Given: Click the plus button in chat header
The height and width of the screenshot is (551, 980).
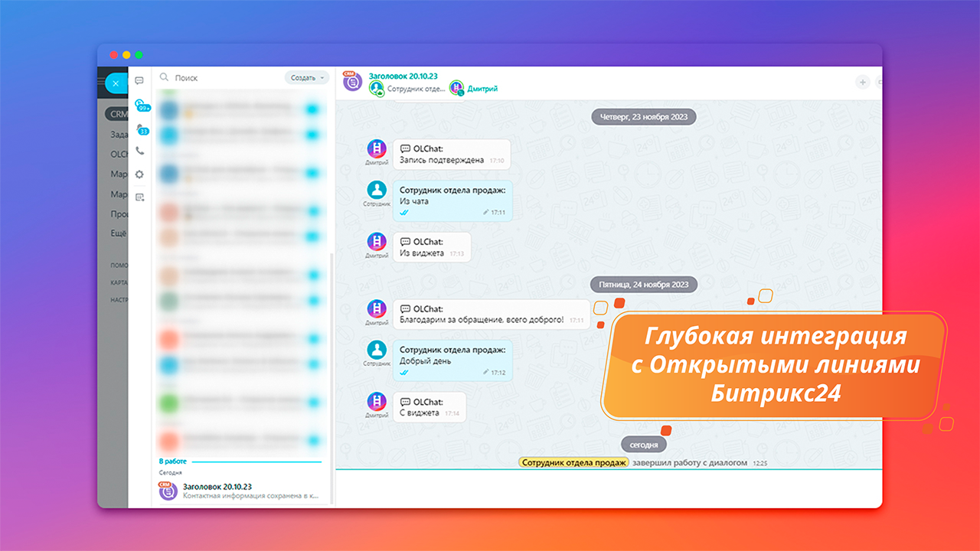Looking at the screenshot, I should click(862, 82).
